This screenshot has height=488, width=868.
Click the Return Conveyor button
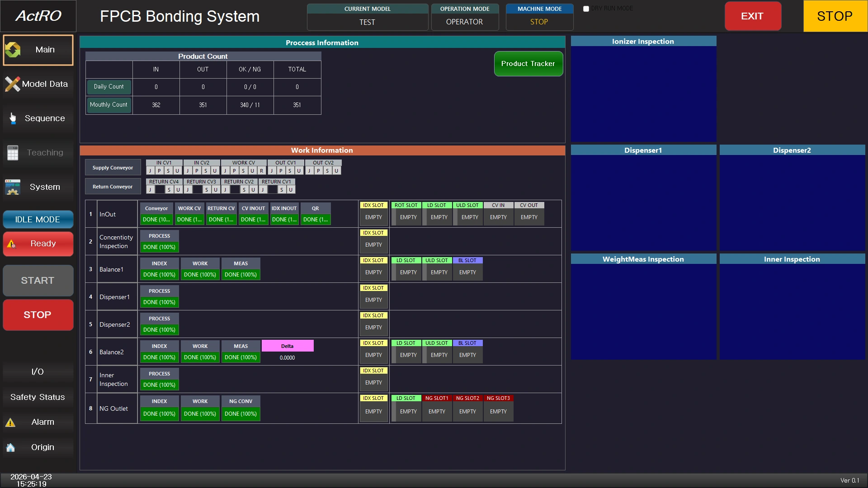coord(113,187)
